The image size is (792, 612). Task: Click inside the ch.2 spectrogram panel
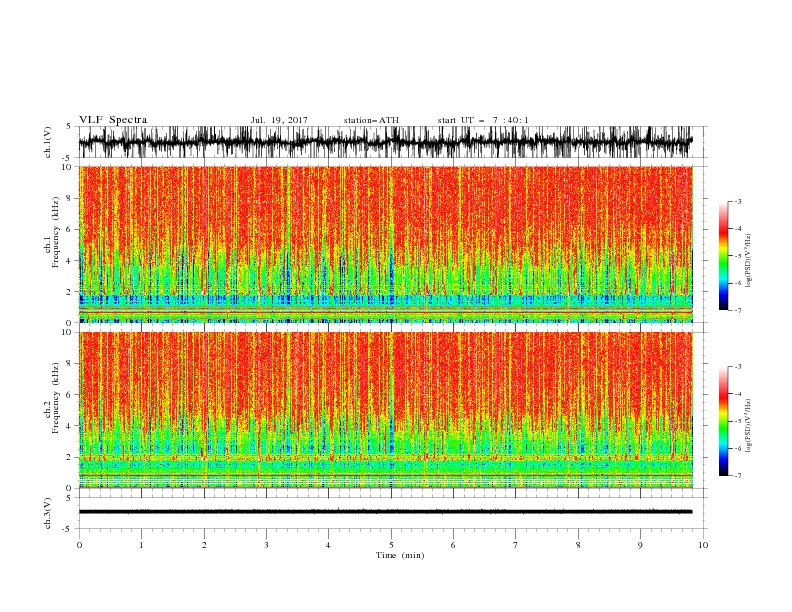[x=386, y=410]
